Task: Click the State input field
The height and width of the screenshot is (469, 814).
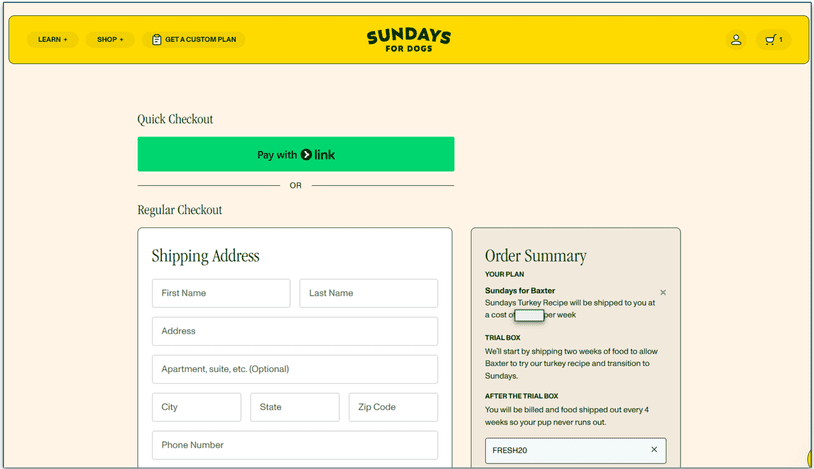Action: 295,407
